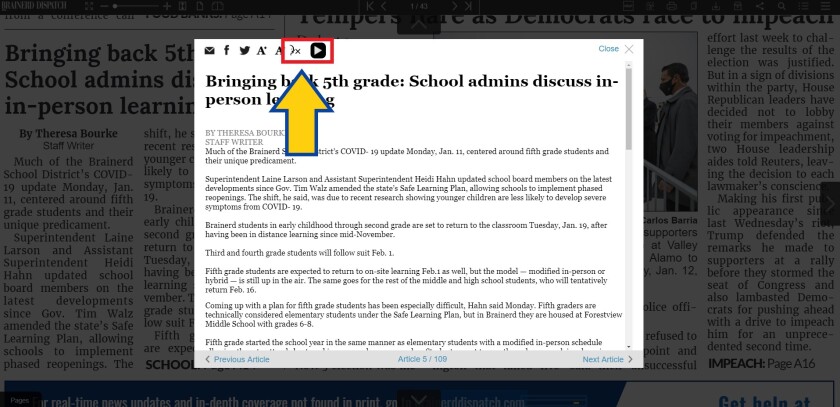
Task: Click the page number field '1 / 43'
Action: tap(419, 6)
